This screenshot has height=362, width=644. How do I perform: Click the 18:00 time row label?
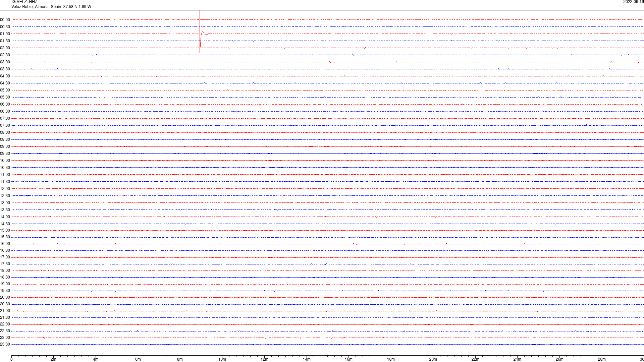(5, 270)
